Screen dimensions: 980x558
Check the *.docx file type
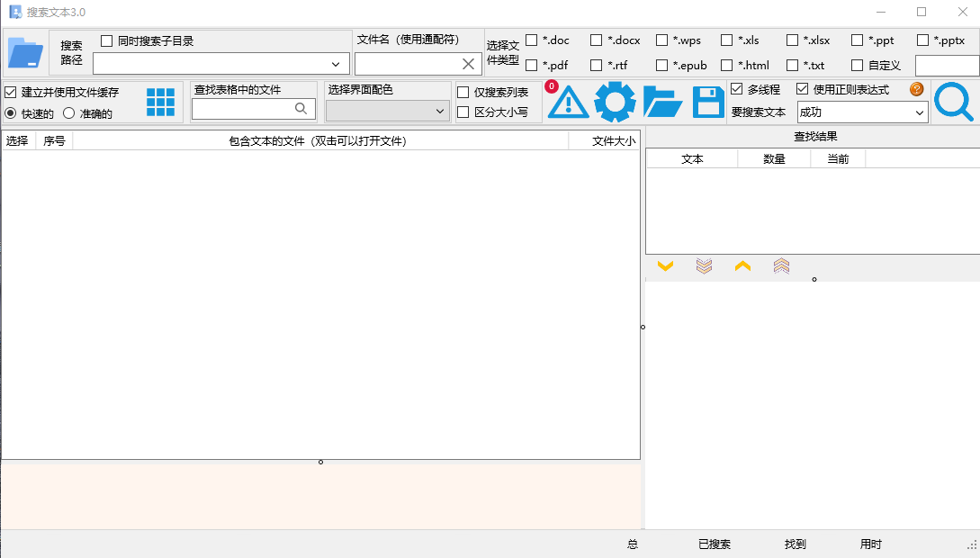pyautogui.click(x=597, y=40)
